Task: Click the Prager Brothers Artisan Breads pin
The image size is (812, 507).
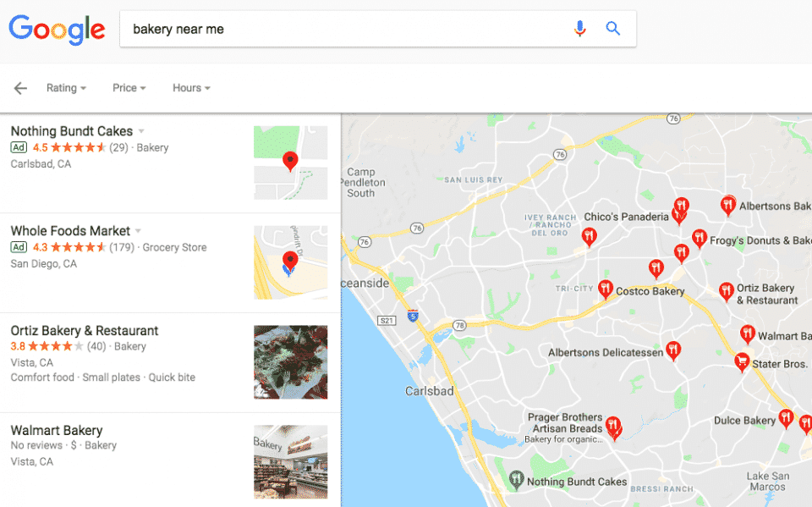Action: pos(613,427)
